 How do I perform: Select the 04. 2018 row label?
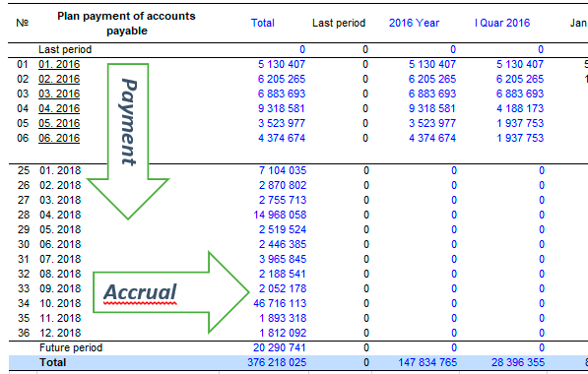[60, 215]
